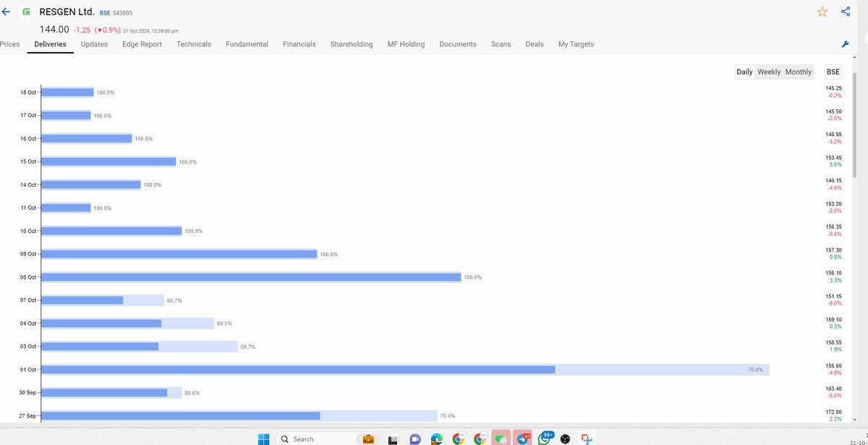Open Telegram from taskbar
This screenshot has height=445, width=868.
pos(522,438)
